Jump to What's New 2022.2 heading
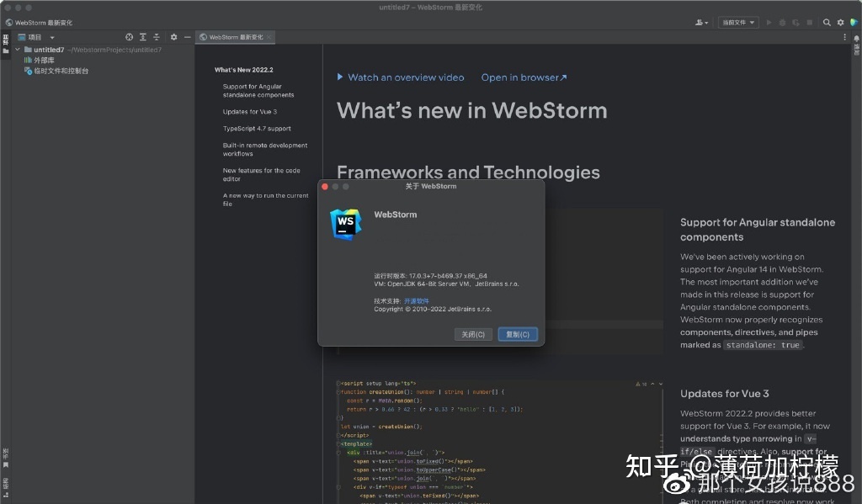 coord(243,70)
